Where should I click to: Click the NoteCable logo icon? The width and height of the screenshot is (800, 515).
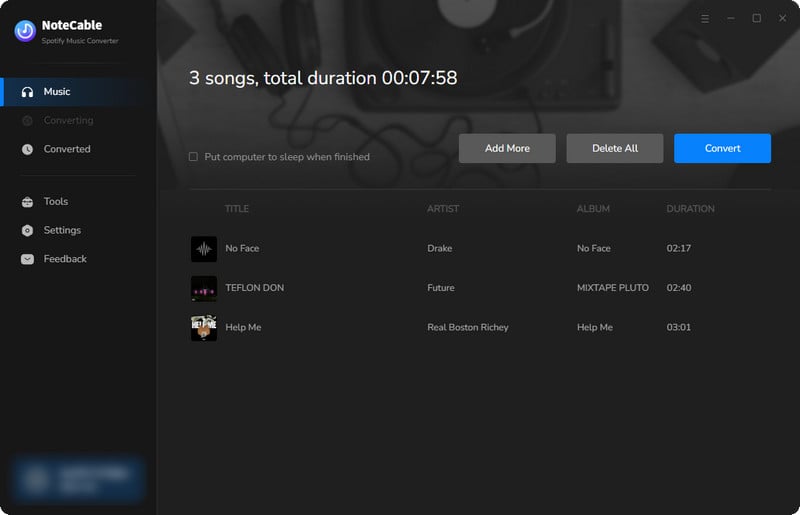coord(25,31)
